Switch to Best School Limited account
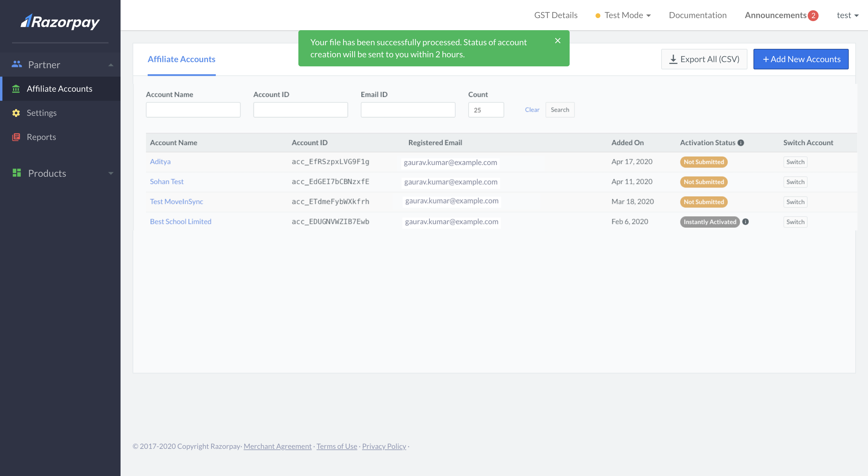The image size is (868, 476). (795, 222)
